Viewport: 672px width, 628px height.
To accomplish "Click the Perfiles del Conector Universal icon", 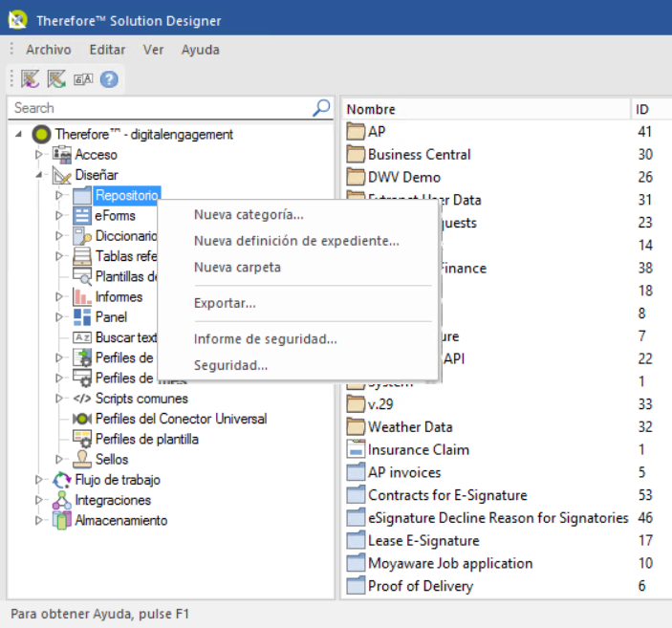I will tap(82, 419).
